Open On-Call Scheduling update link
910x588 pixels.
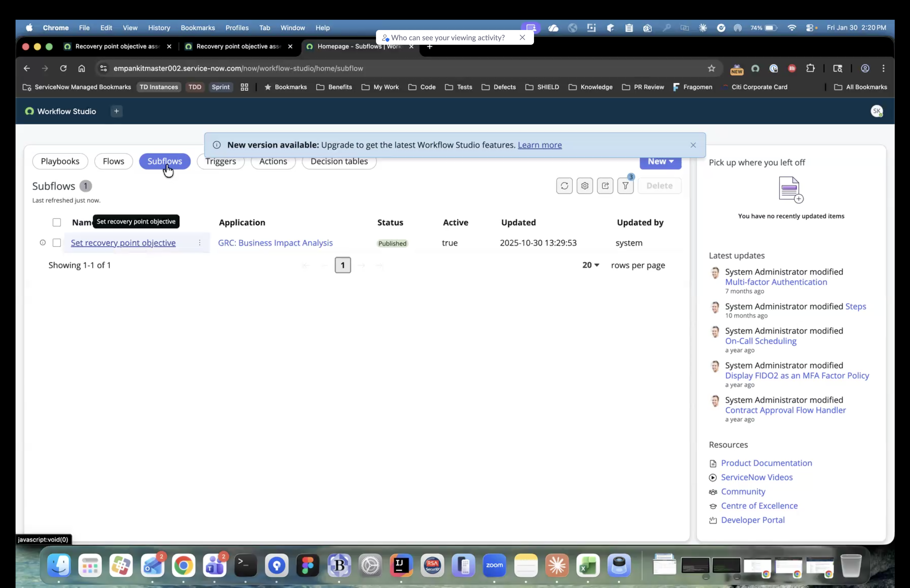click(x=760, y=341)
